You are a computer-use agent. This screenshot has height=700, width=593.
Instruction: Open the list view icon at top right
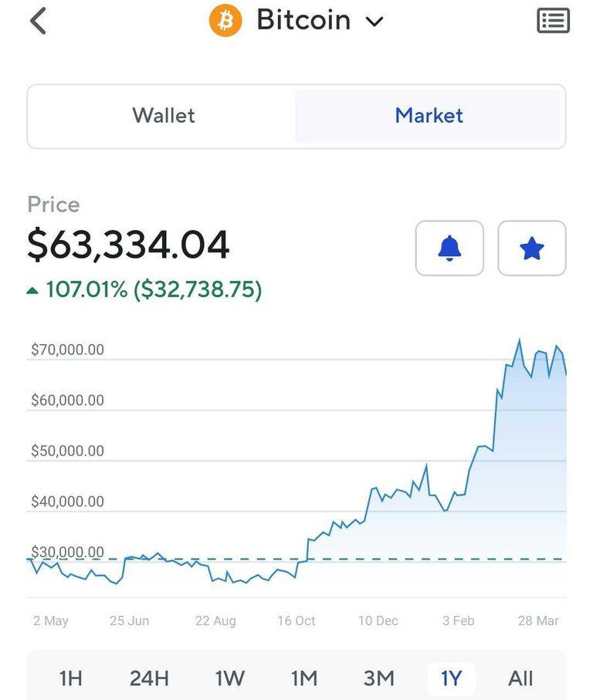pos(553,21)
